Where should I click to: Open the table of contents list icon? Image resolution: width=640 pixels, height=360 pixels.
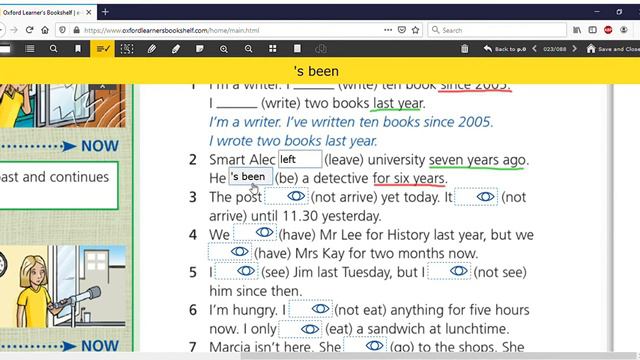(30, 49)
